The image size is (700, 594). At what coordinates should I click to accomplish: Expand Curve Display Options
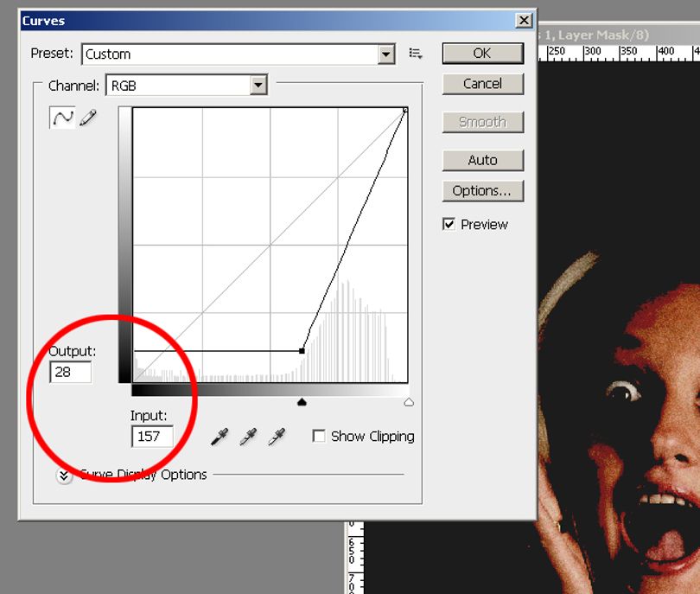(x=64, y=476)
